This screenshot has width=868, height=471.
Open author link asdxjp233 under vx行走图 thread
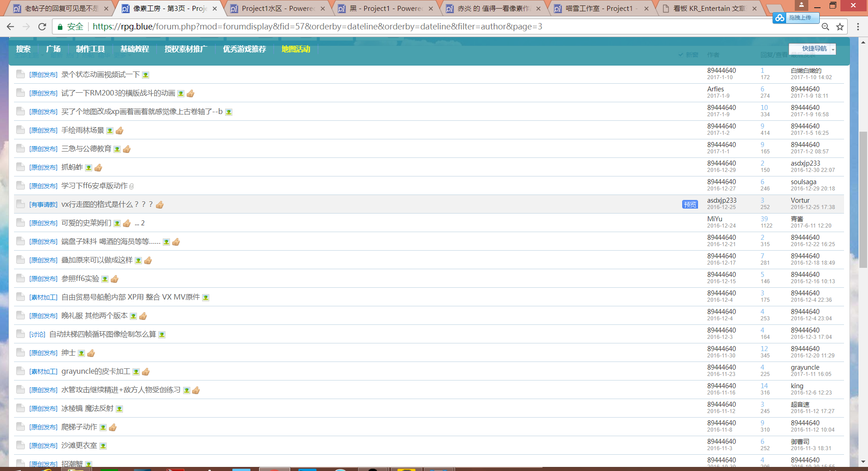pyautogui.click(x=722, y=200)
